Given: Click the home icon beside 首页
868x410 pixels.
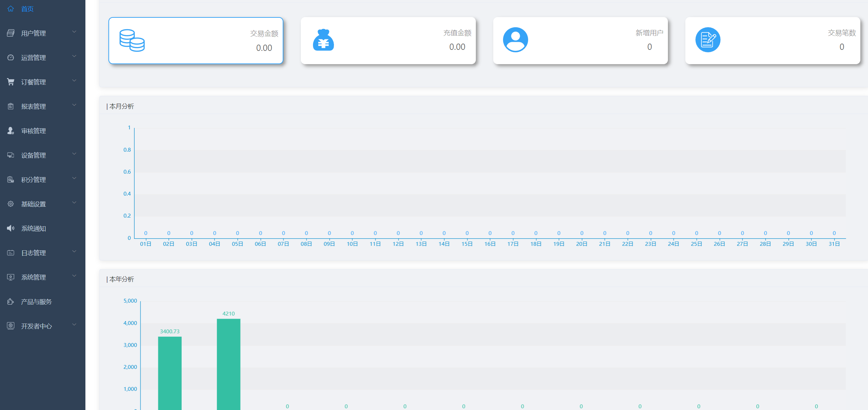Looking at the screenshot, I should [x=10, y=9].
